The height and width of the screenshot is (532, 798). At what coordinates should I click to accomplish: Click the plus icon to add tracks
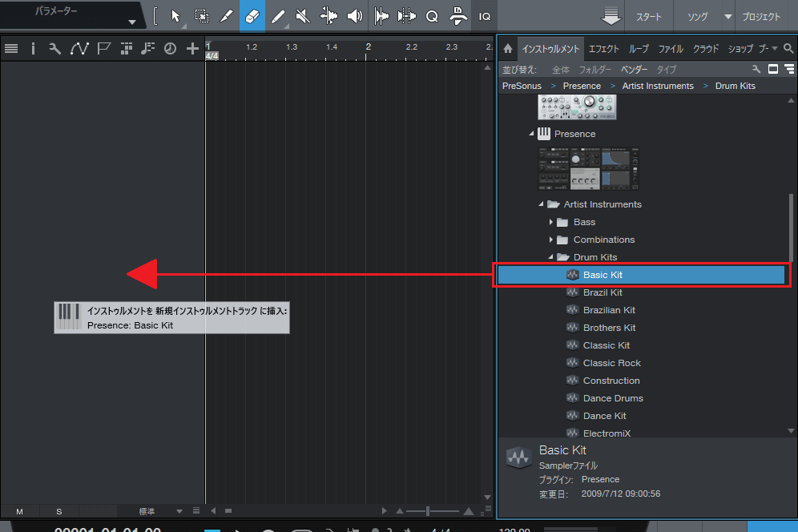pos(192,49)
